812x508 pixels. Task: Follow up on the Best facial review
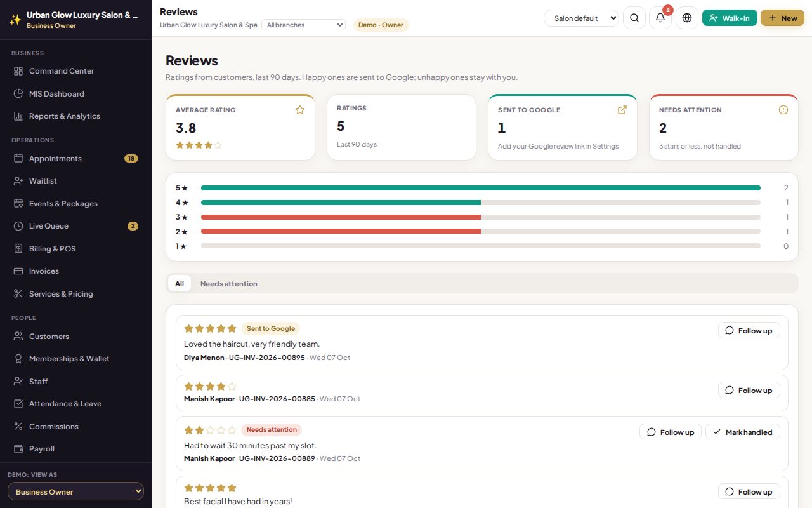tap(749, 491)
